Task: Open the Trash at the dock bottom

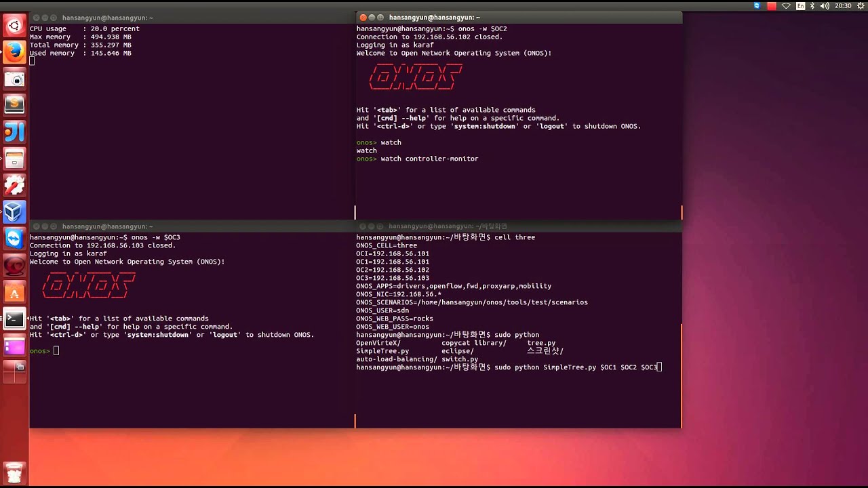Action: [14, 472]
